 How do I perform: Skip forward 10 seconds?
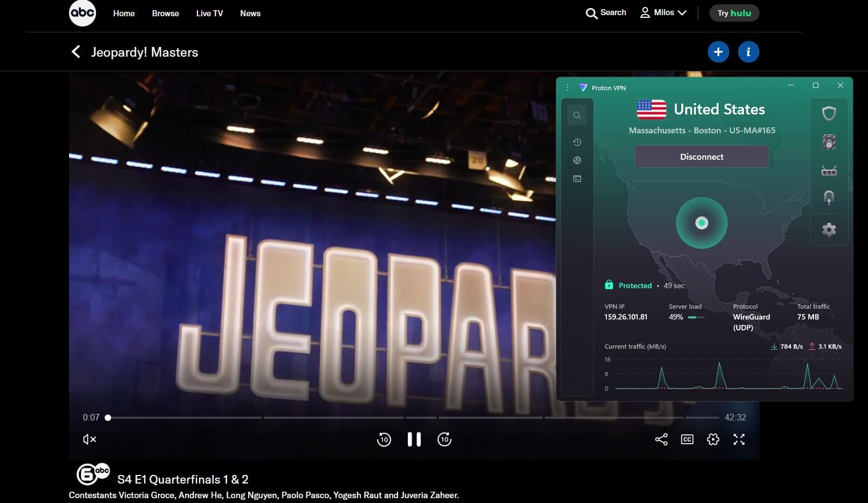point(445,439)
